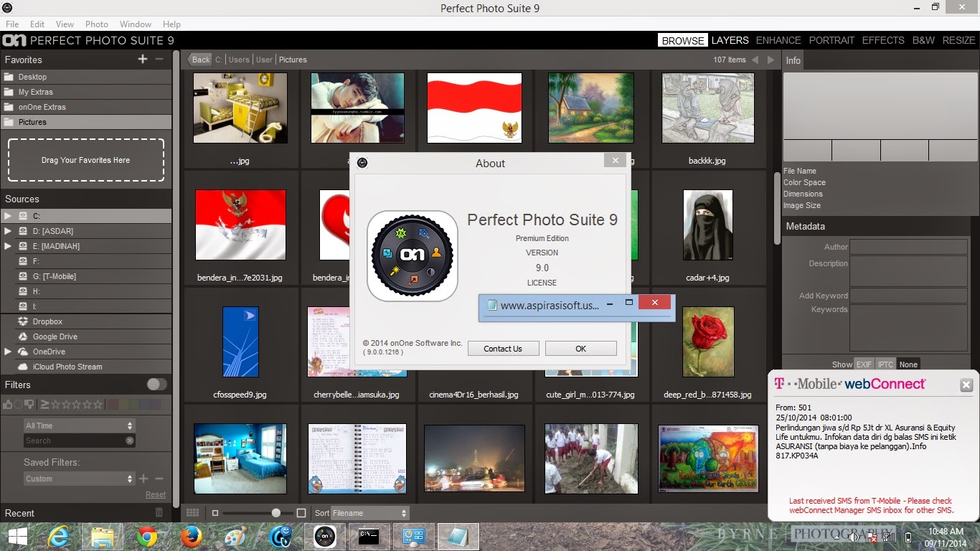Go to the previous item with the left arrow
This screenshot has width=980, height=551.
pyautogui.click(x=755, y=60)
